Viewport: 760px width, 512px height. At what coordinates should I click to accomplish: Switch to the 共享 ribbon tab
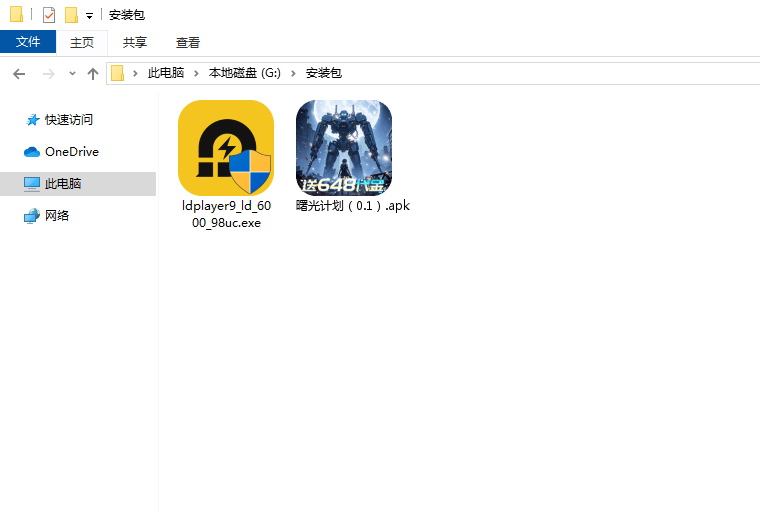pyautogui.click(x=135, y=42)
